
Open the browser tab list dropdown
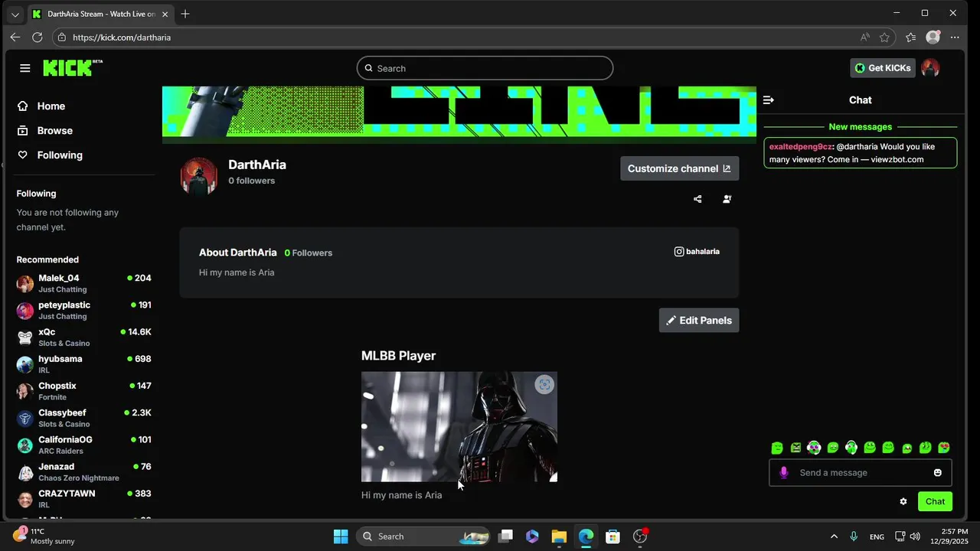click(15, 14)
